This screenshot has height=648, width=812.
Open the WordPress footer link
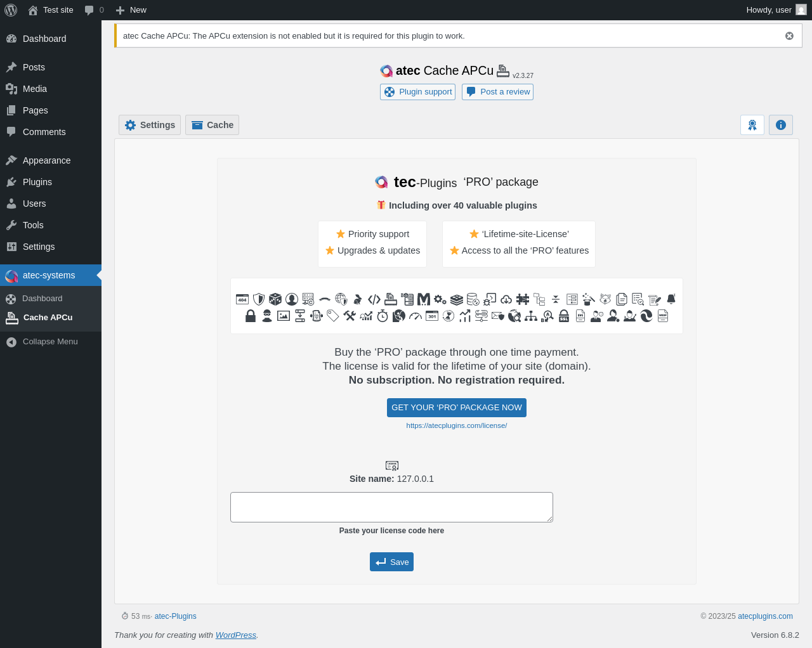coord(236,635)
